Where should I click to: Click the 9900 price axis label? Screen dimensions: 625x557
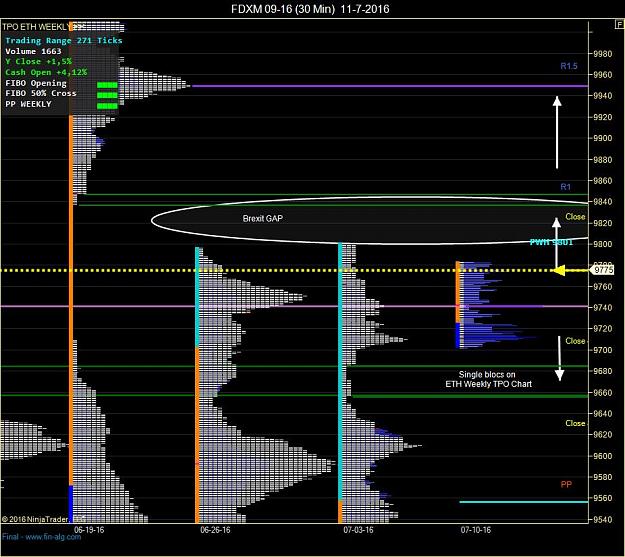tap(603, 138)
